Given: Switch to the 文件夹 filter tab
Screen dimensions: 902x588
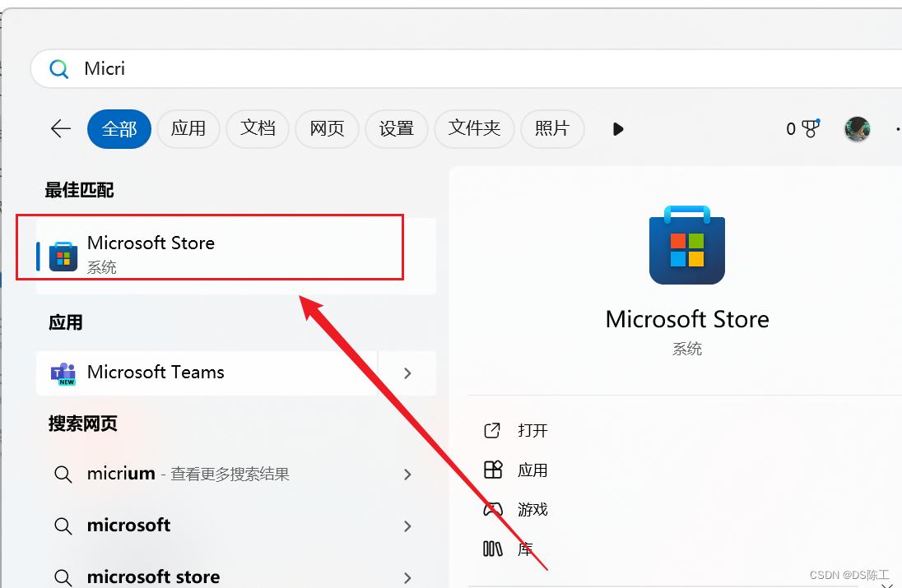Looking at the screenshot, I should (474, 129).
